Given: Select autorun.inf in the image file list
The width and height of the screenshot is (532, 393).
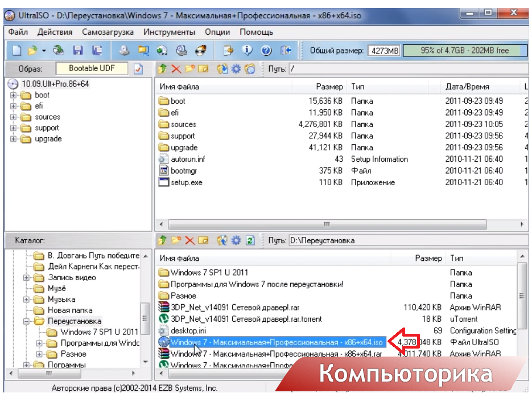Looking at the screenshot, I should point(188,159).
